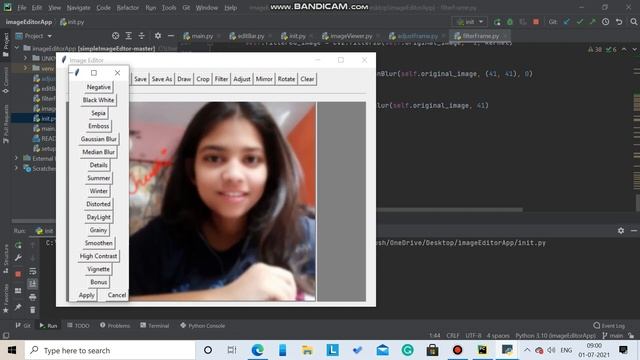640x360 pixels.
Task: Open the Adjust panel in Image Editor
Action: [242, 79]
